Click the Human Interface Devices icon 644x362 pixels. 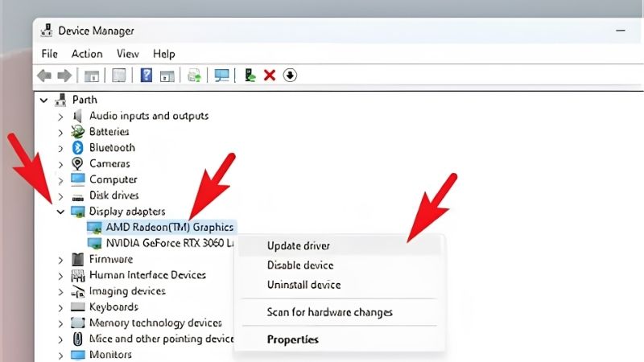[77, 275]
